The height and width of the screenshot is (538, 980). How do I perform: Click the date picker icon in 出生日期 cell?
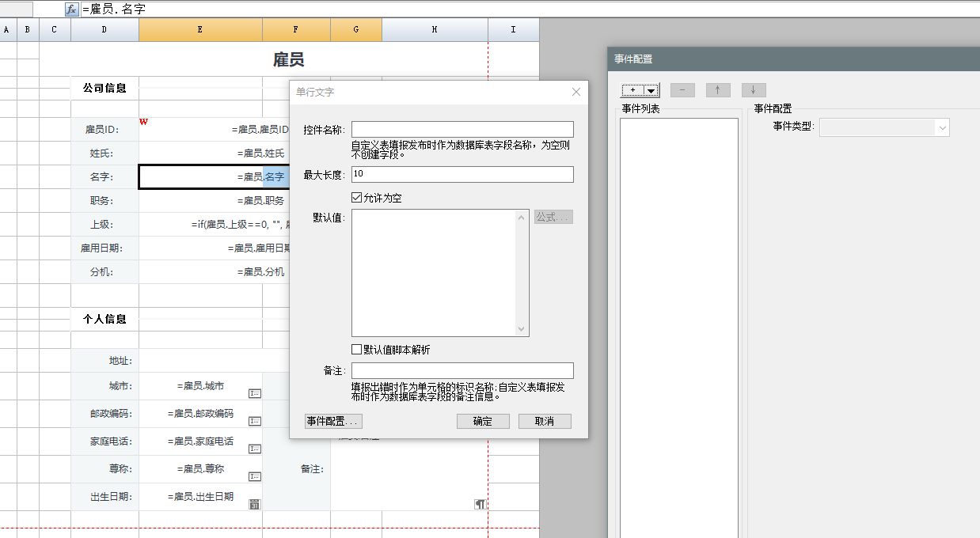tap(255, 504)
